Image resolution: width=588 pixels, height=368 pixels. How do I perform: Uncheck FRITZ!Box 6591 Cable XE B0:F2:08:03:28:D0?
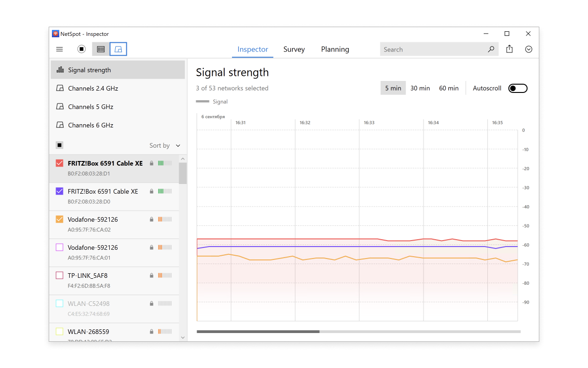click(x=59, y=191)
